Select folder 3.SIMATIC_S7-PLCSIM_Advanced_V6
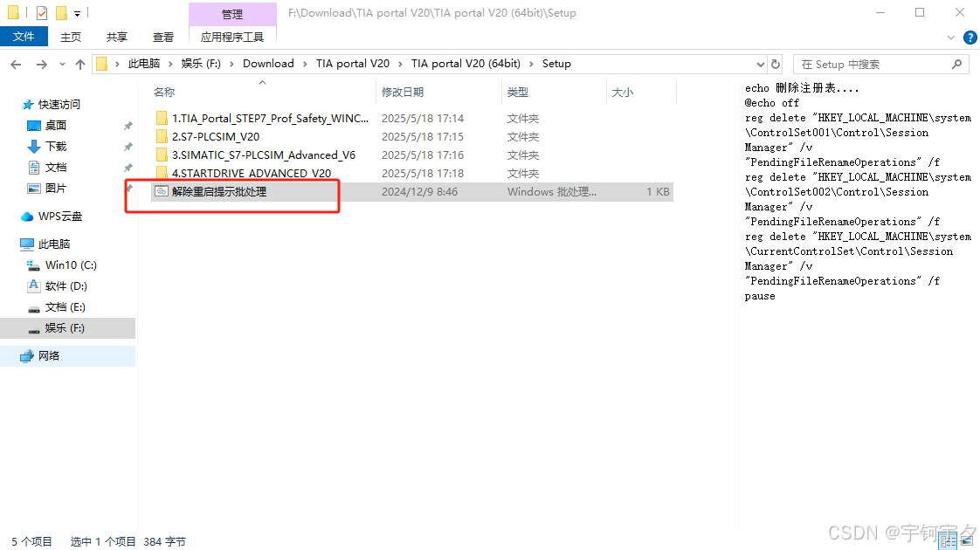 tap(264, 155)
